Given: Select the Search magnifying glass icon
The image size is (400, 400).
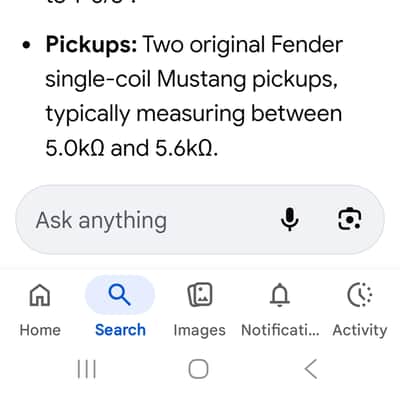Looking at the screenshot, I should coord(120,295).
